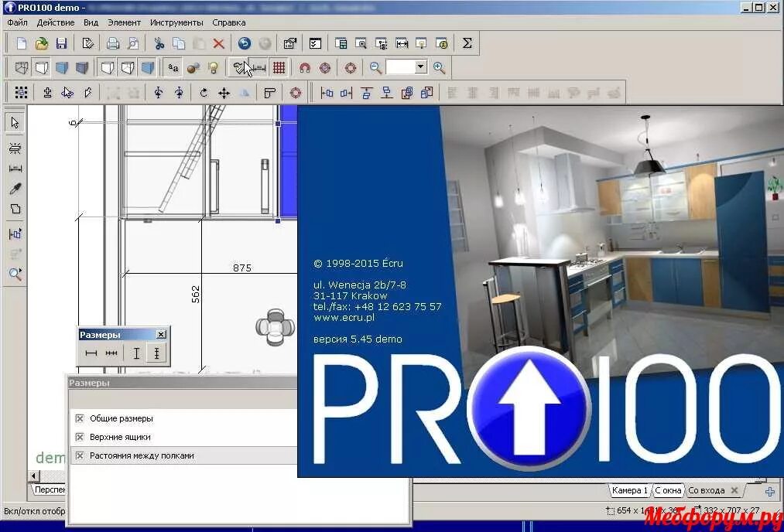Align to left edge icon
The image size is (784, 532).
click(327, 93)
